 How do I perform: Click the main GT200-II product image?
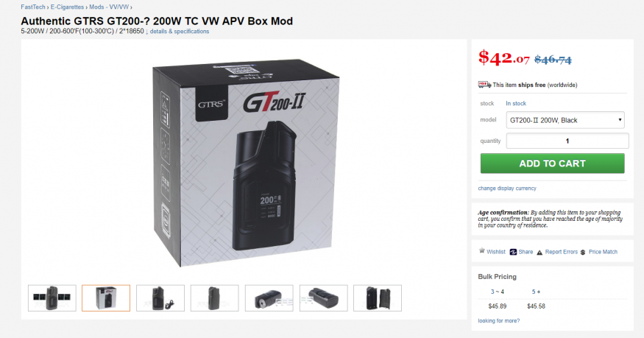pos(247,163)
